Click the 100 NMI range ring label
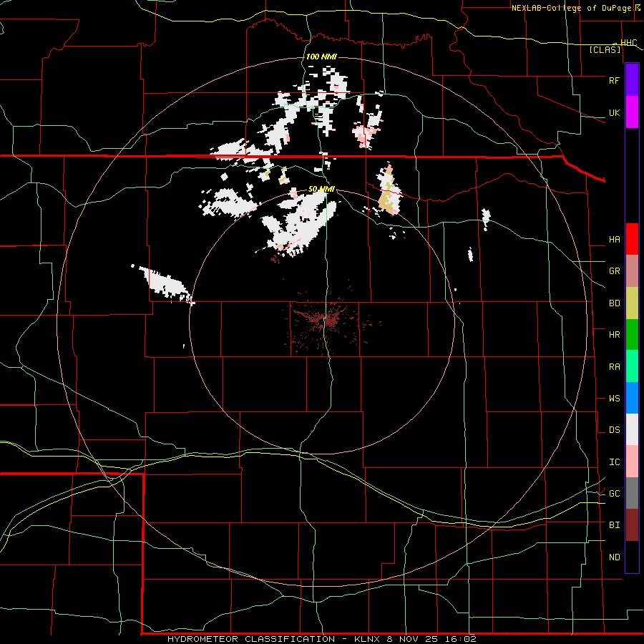This screenshot has height=644, width=644. click(x=321, y=57)
